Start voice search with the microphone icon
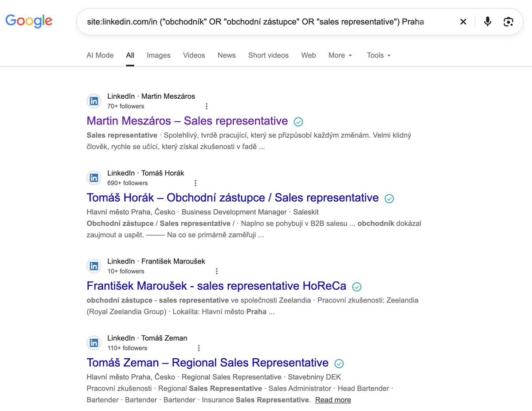This screenshot has width=532, height=411. point(488,21)
